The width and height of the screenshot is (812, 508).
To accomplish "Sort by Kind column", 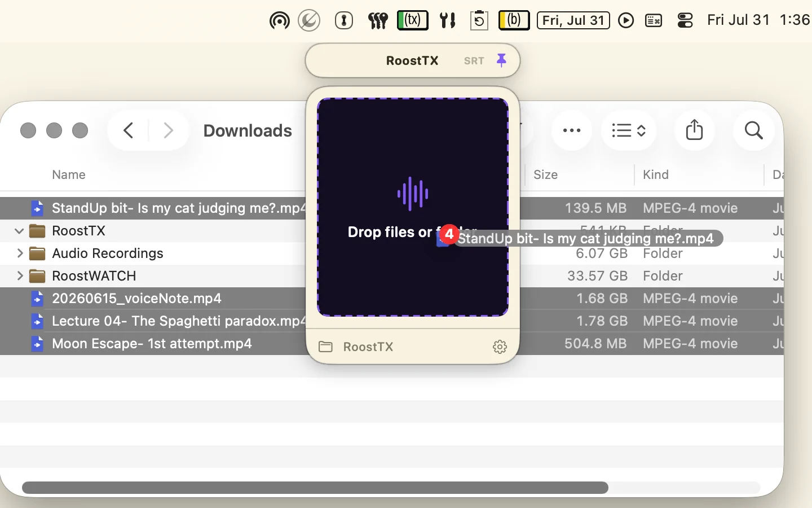I will point(656,175).
